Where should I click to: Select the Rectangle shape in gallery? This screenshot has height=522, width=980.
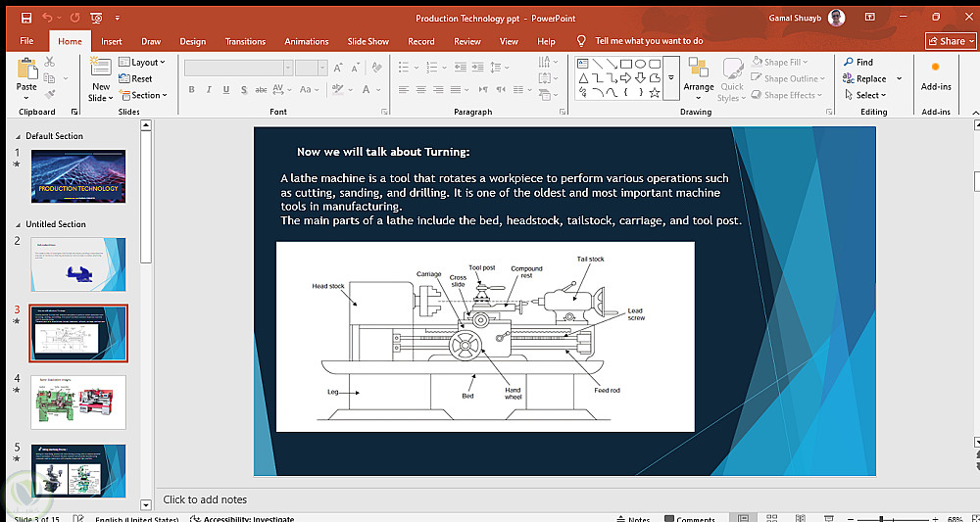pyautogui.click(x=627, y=63)
